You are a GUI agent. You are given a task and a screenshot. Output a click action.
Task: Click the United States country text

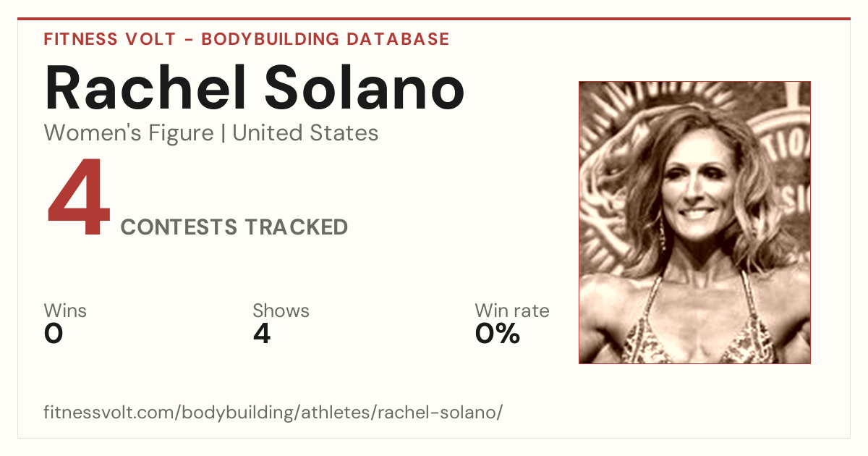tap(305, 133)
